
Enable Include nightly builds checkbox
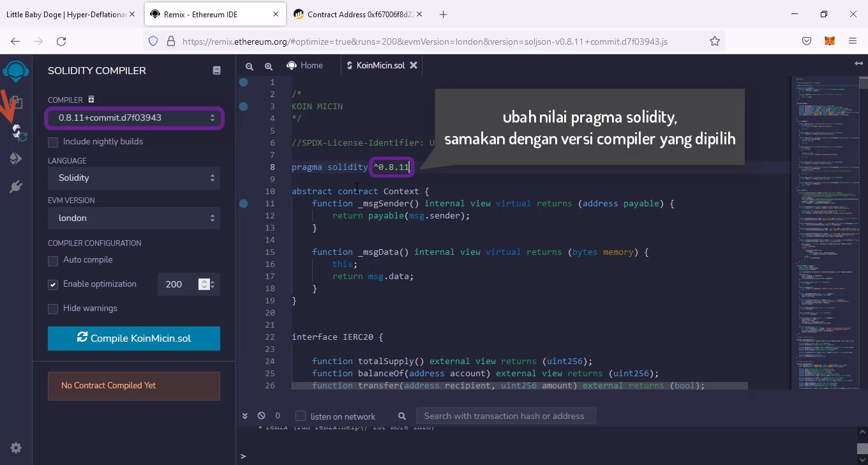[x=53, y=142]
